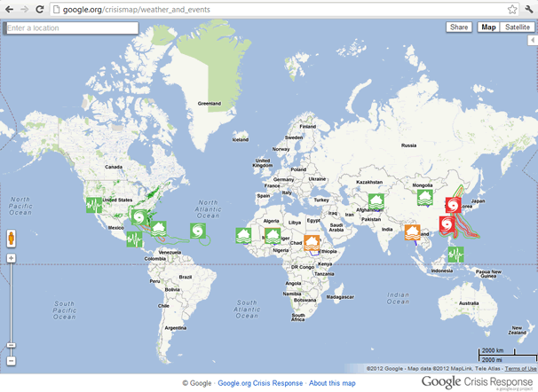Screen dimensions: 538x392
Task: Open the Share button
Action: point(459,27)
